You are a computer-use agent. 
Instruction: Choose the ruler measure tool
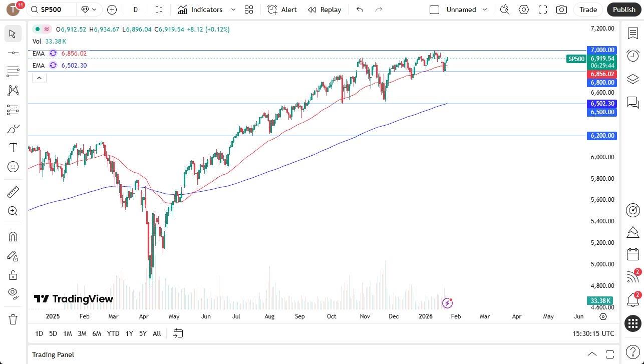13,192
